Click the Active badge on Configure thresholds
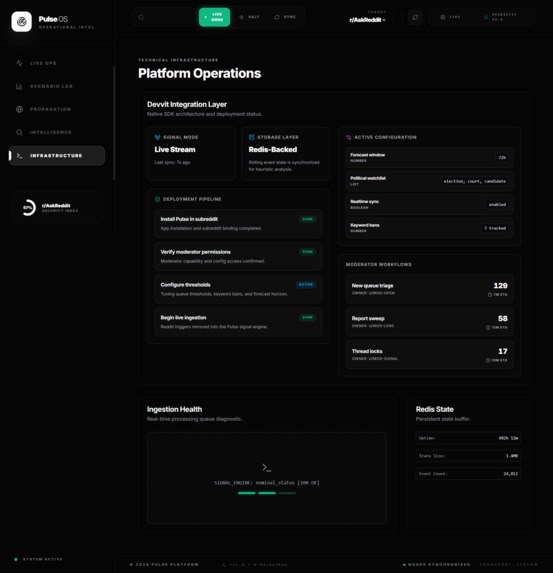Viewport: 553px width, 573px height. 306,285
